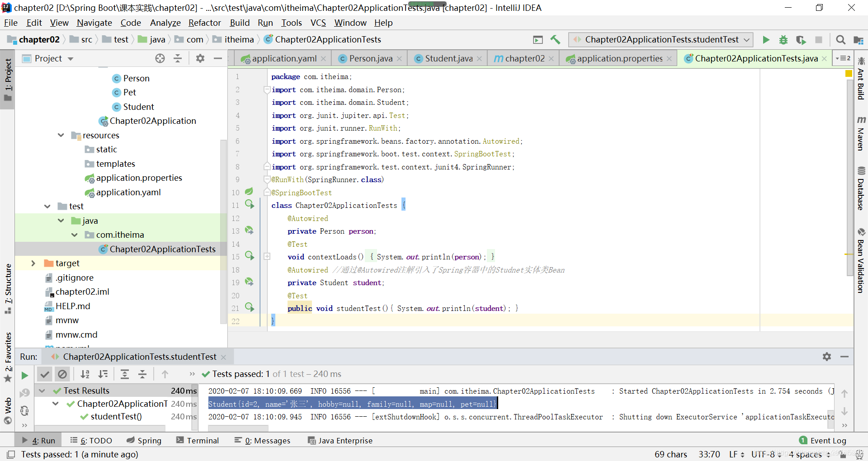The width and height of the screenshot is (868, 461).
Task: Collapse all test results
Action: coord(142,374)
